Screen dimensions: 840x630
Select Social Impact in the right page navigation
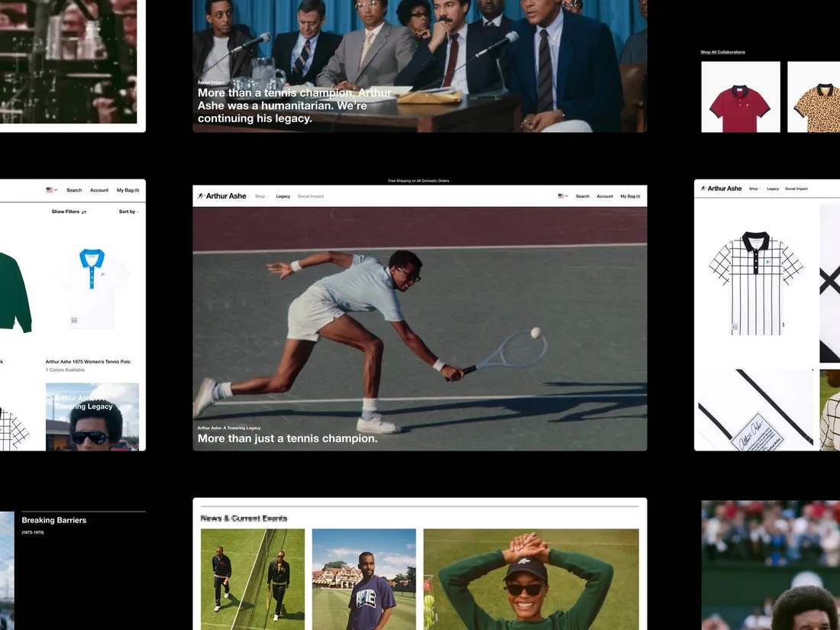click(796, 189)
